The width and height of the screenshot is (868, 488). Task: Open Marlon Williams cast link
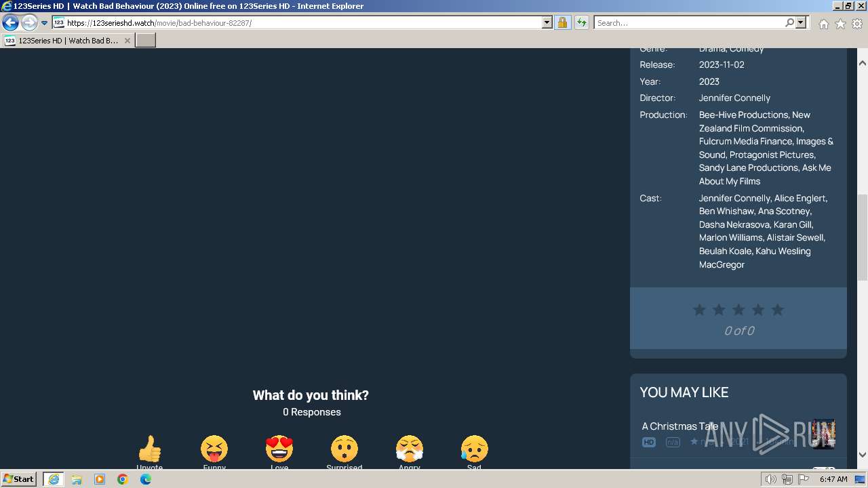(x=731, y=237)
